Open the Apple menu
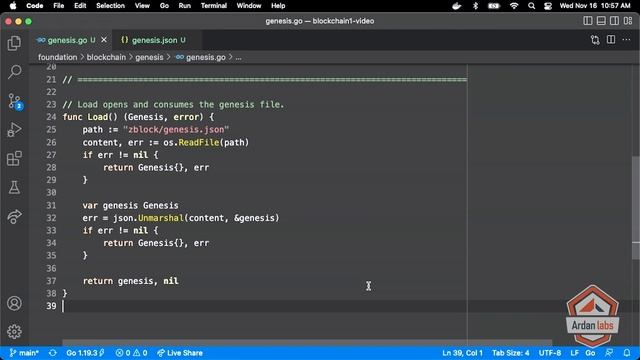The image size is (640, 360). (x=13, y=6)
